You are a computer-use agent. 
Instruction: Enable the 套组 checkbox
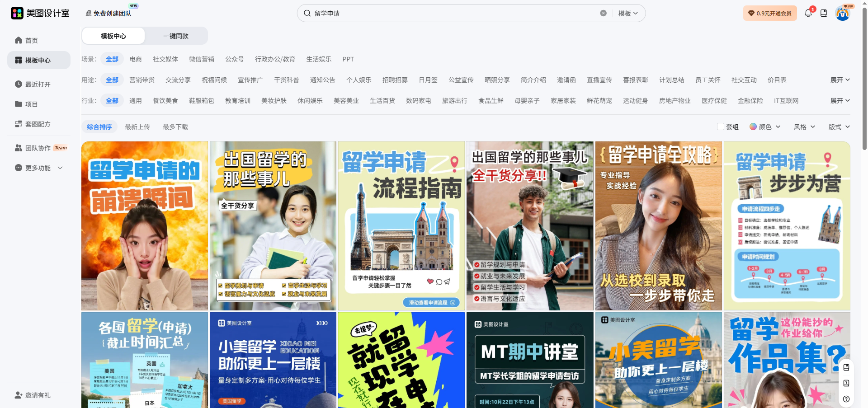click(x=721, y=127)
